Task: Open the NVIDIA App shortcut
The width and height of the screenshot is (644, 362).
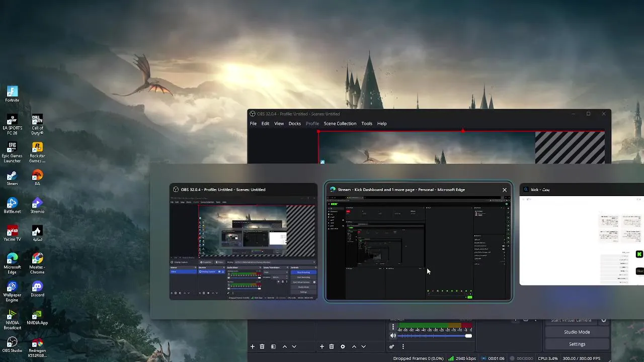Action: (x=37, y=317)
